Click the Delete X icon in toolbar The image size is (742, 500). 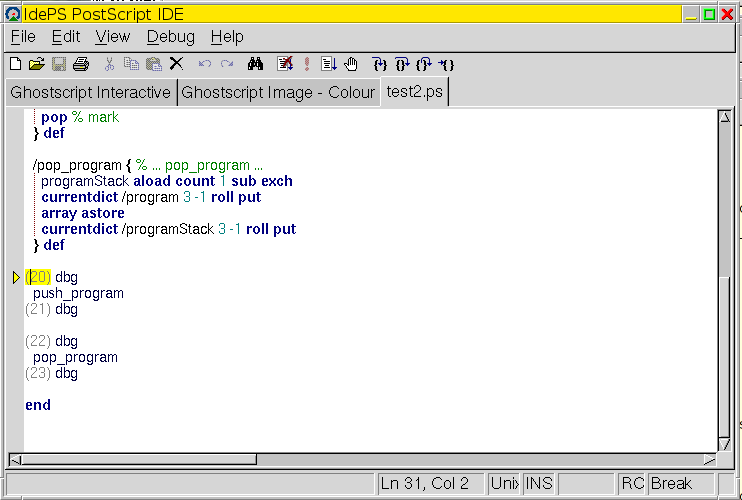pos(176,64)
